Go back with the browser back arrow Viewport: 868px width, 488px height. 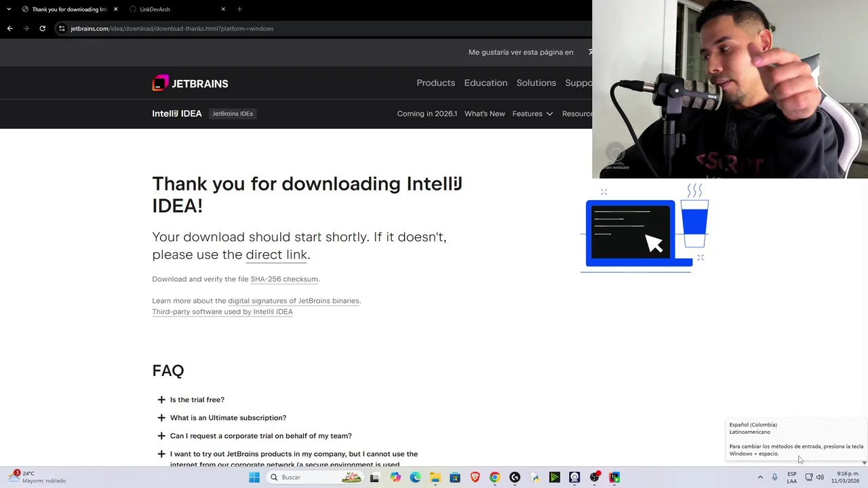pyautogui.click(x=9, y=28)
